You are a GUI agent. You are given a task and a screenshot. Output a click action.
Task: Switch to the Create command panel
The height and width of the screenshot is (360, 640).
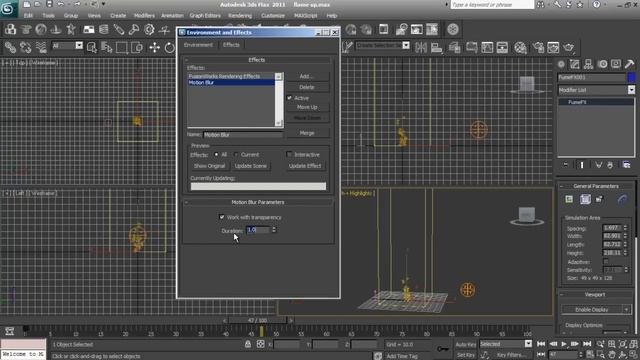tap(561, 64)
